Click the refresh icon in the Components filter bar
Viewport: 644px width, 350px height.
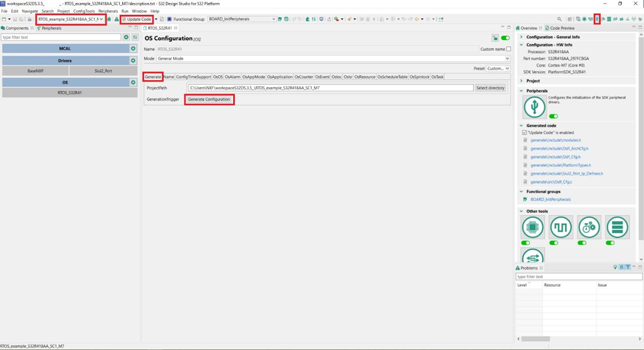point(126,36)
